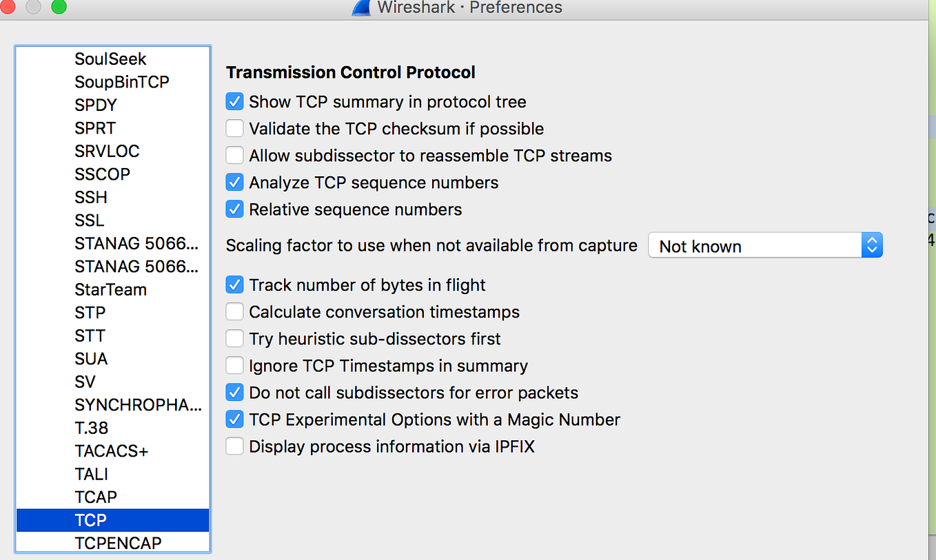
Task: Toggle Display process information via IPFIX
Action: click(x=235, y=446)
